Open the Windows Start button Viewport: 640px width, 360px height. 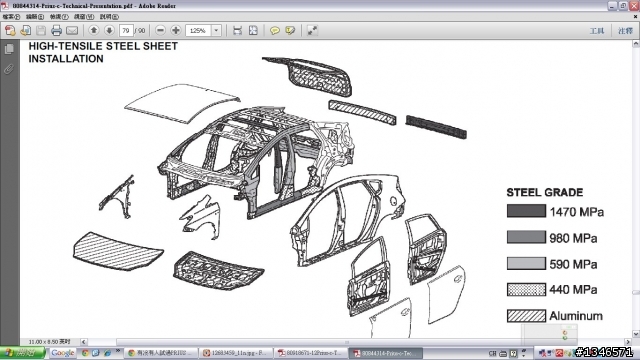point(22,353)
